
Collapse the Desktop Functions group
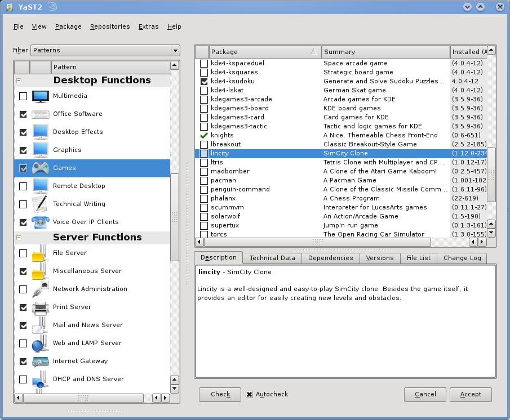click(x=19, y=81)
